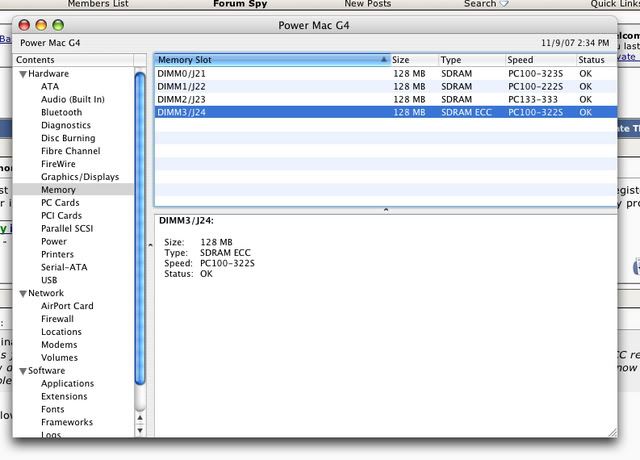
Task: Open the Search dropdown in forum
Action: pyautogui.click(x=486, y=4)
